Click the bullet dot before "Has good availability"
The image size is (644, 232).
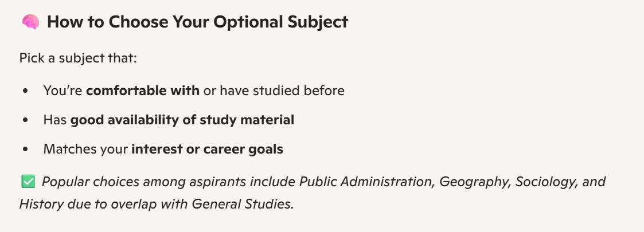pyautogui.click(x=25, y=120)
